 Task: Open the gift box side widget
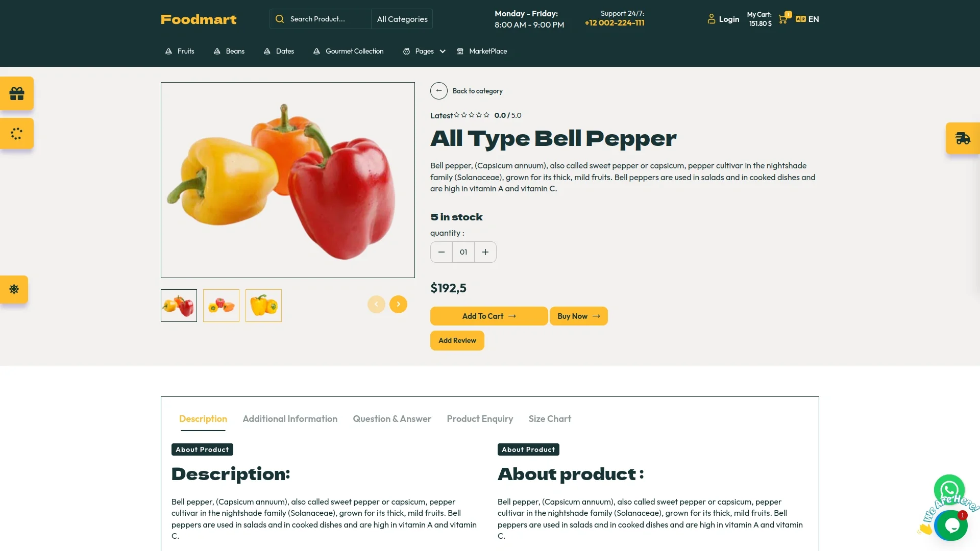point(17,93)
